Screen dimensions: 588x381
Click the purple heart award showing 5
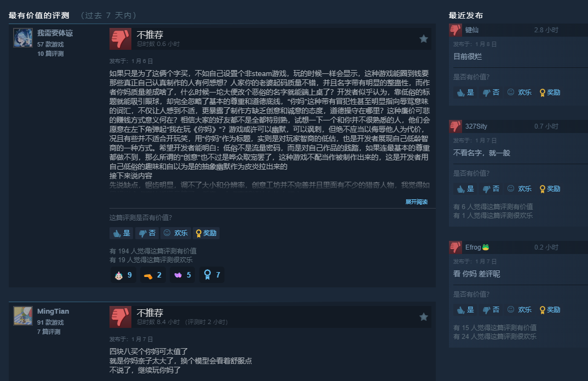[x=183, y=275]
